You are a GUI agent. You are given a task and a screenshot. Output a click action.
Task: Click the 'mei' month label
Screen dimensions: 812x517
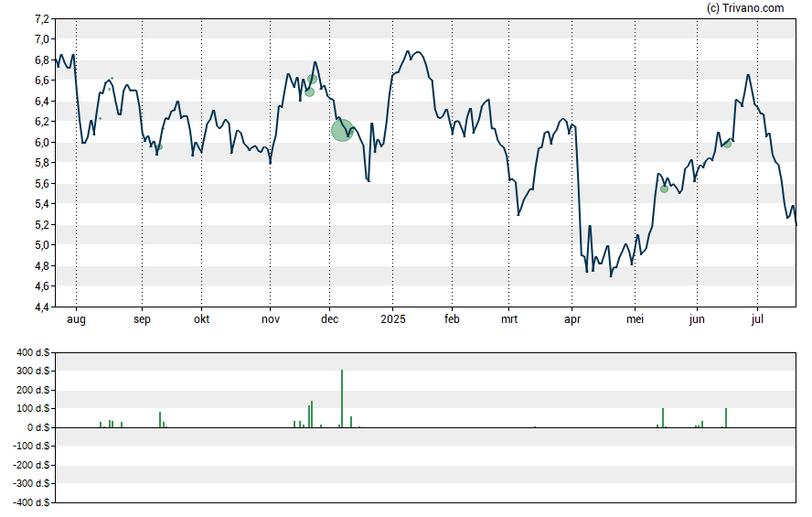[635, 319]
